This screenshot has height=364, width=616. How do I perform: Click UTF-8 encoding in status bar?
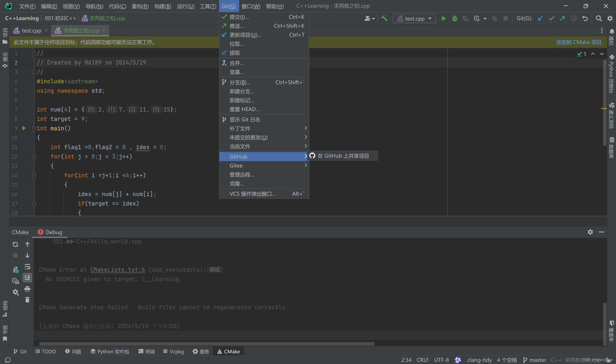pos(441,360)
